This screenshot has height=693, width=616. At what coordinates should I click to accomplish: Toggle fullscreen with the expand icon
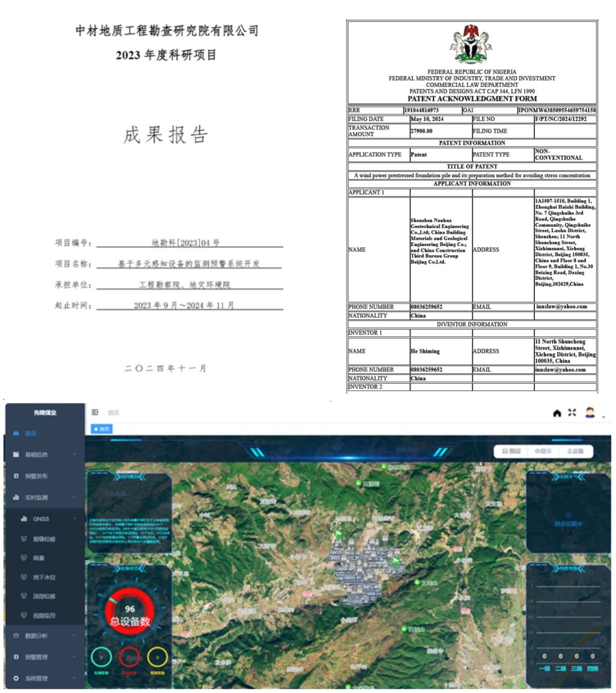(x=572, y=413)
